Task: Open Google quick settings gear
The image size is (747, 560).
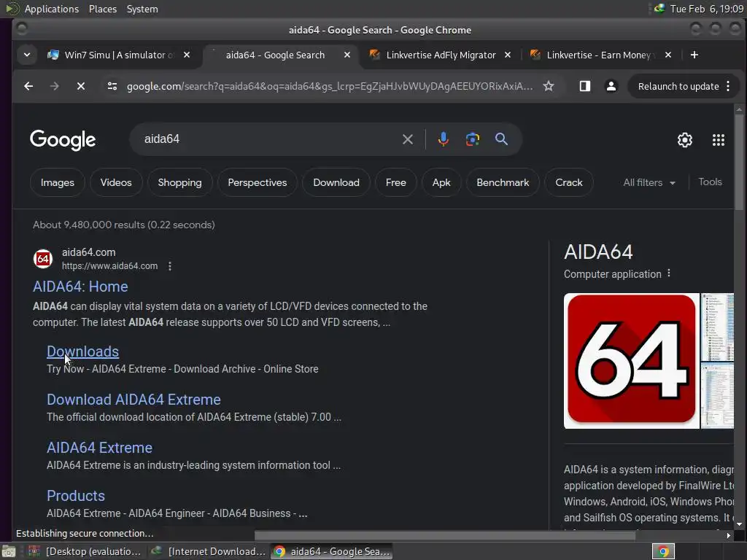Action: click(x=684, y=140)
